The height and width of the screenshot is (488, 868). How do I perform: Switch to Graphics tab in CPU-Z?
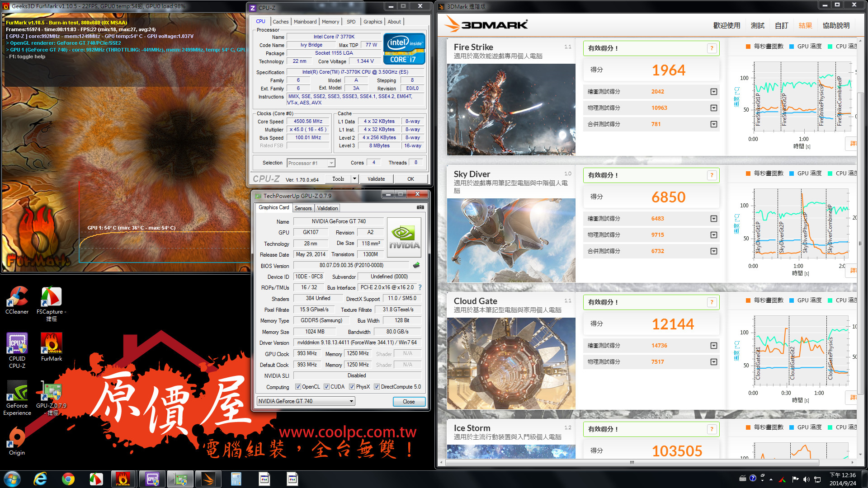(373, 22)
